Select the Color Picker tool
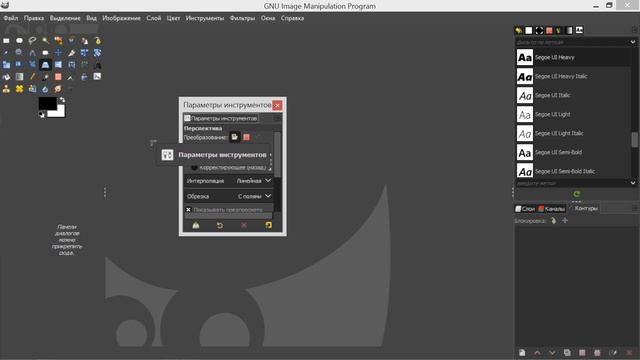Image resolution: width=640 pixels, height=360 pixels. click(6, 53)
